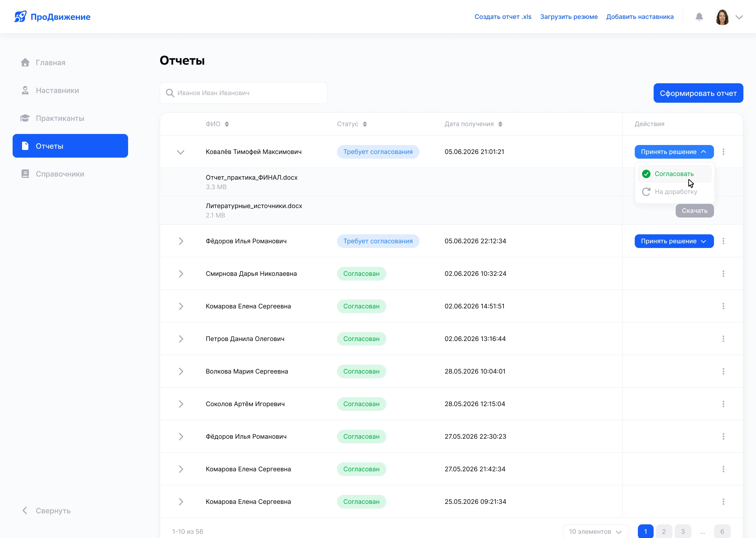
Task: Expand the Соколов Артём Игоревич row
Action: click(181, 404)
